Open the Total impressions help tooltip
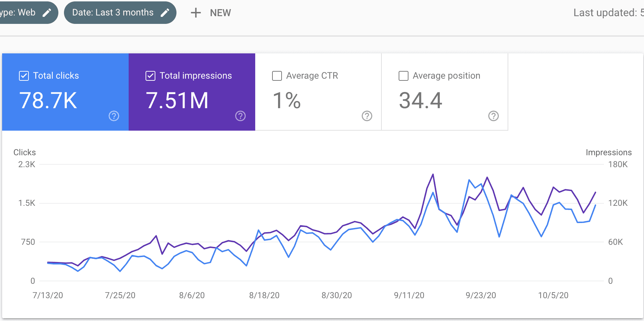644x321 pixels. [x=240, y=116]
